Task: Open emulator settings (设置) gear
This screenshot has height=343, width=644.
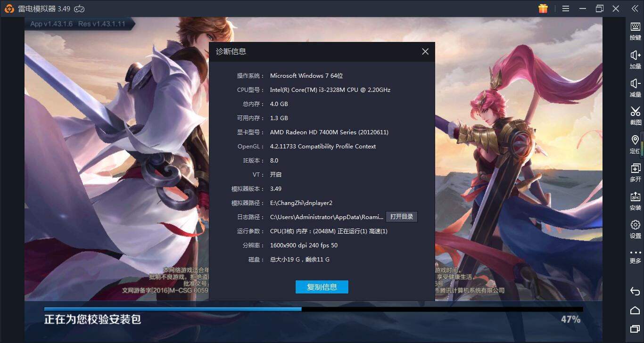Action: 635,228
